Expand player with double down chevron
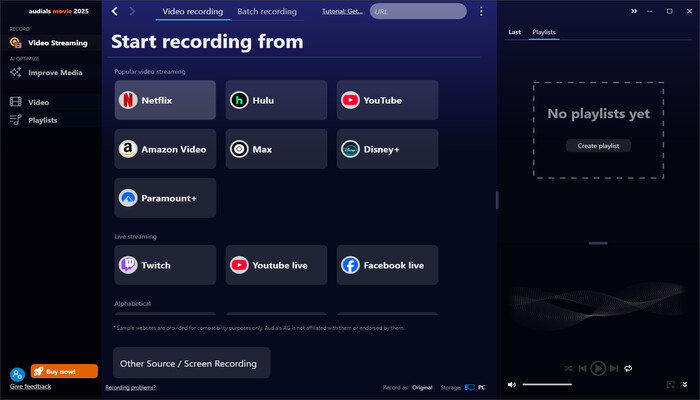 [685, 384]
